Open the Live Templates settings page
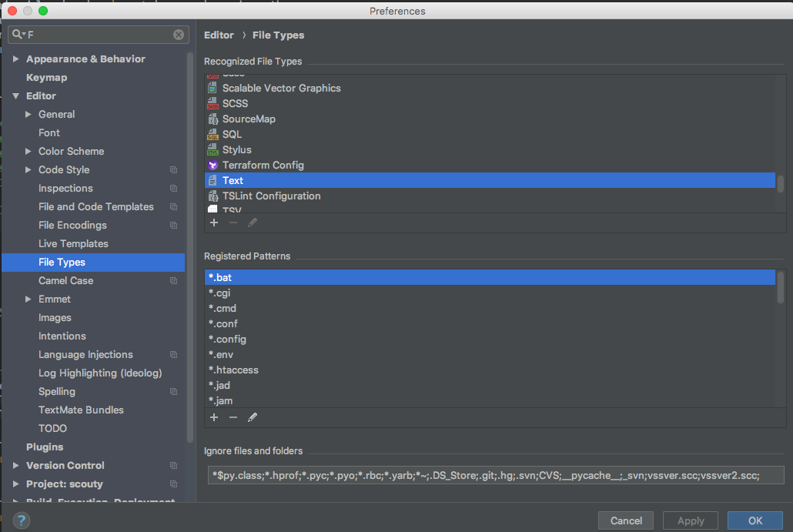Screen dimensions: 793x532 point(73,243)
